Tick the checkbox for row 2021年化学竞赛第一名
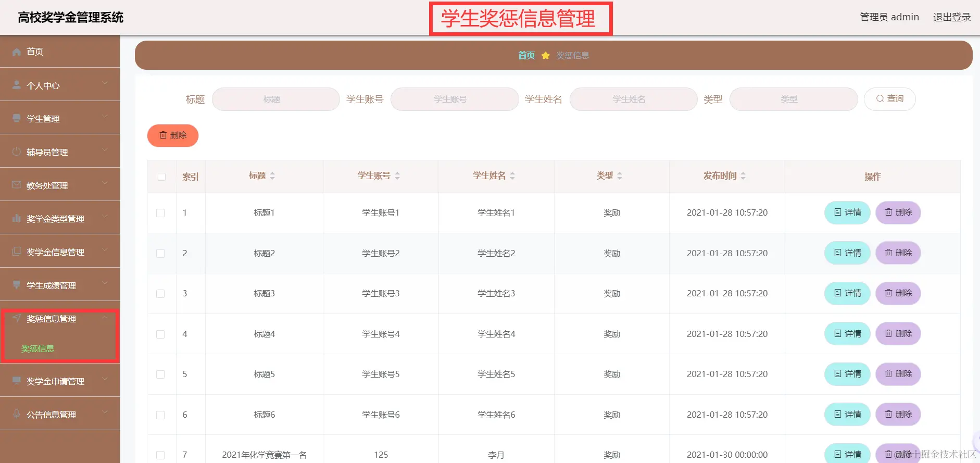This screenshot has width=980, height=463. pyautogui.click(x=160, y=455)
